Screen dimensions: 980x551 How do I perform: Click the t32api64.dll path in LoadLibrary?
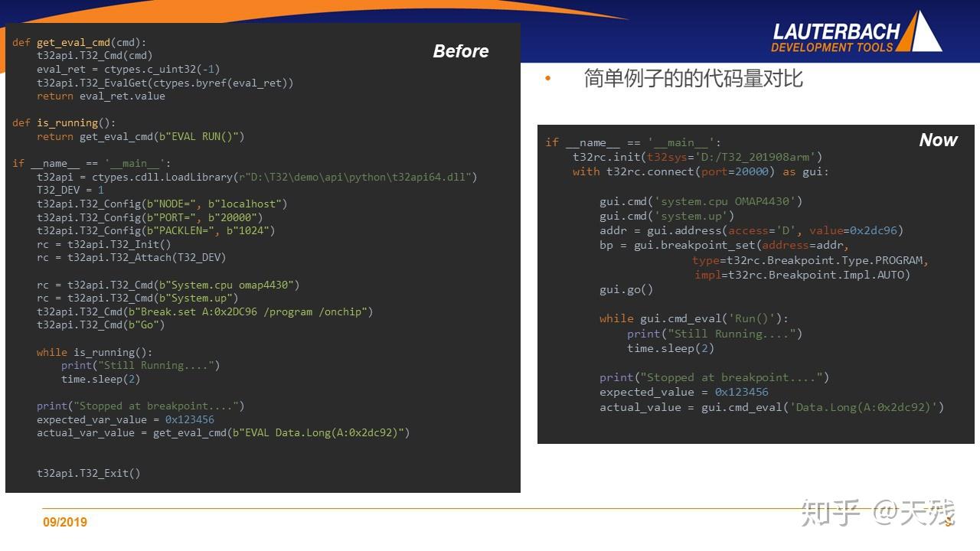pyautogui.click(x=360, y=176)
